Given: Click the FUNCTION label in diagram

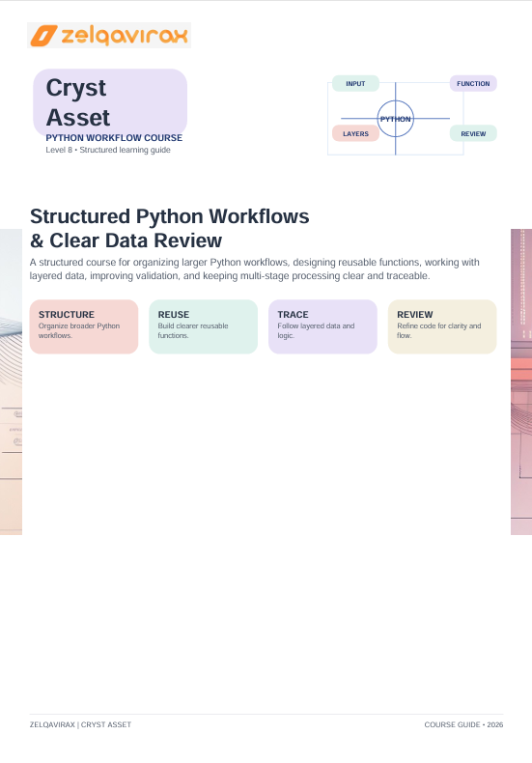Looking at the screenshot, I should (x=473, y=84).
